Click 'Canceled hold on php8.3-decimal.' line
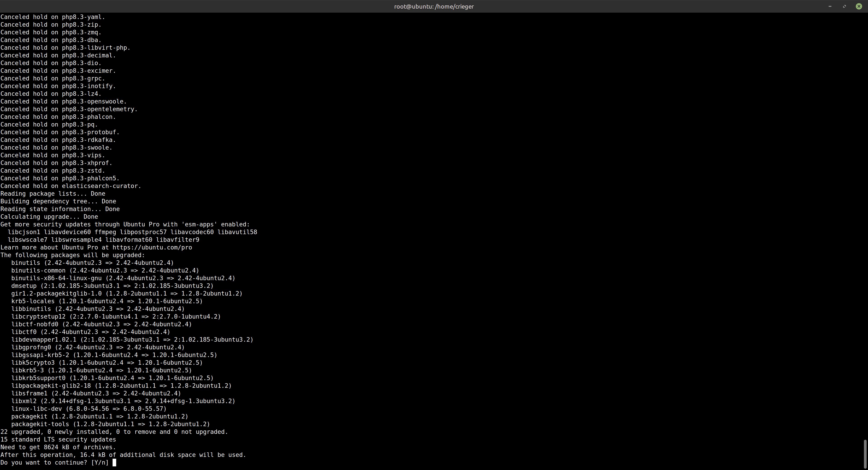This screenshot has height=470, width=868. [58, 55]
